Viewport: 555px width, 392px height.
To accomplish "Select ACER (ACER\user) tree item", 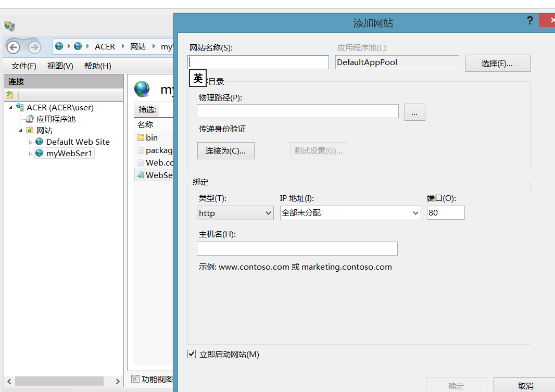I will 60,108.
